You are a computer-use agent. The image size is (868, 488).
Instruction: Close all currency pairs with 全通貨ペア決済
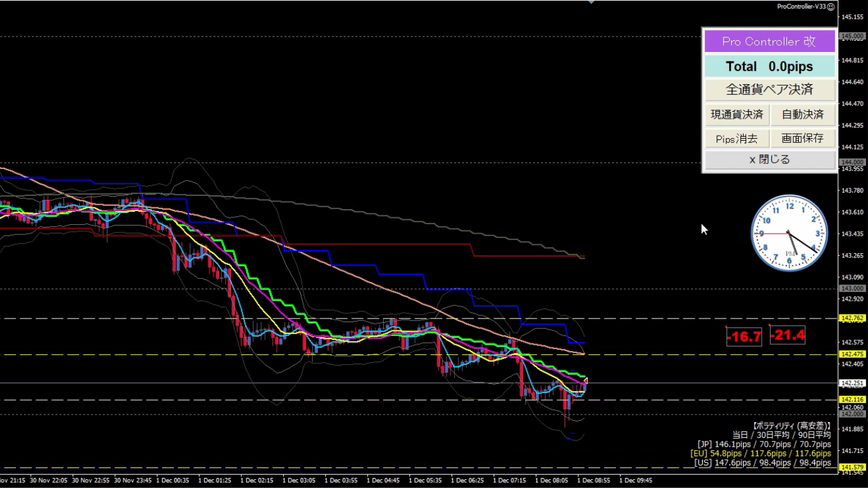click(x=769, y=89)
